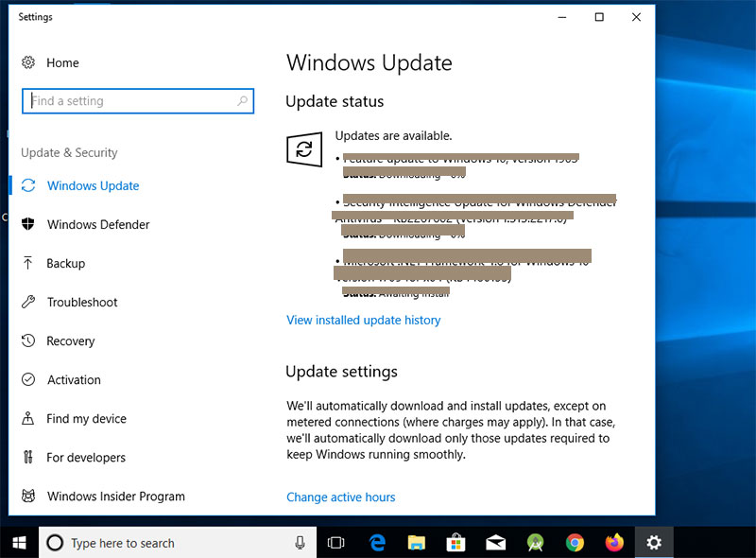Go to the Troubleshoot section
Viewport: 756px width, 558px height.
click(82, 302)
